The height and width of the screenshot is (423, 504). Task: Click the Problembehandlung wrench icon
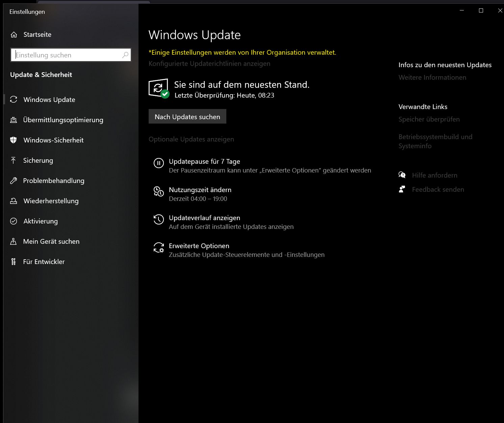pyautogui.click(x=14, y=180)
